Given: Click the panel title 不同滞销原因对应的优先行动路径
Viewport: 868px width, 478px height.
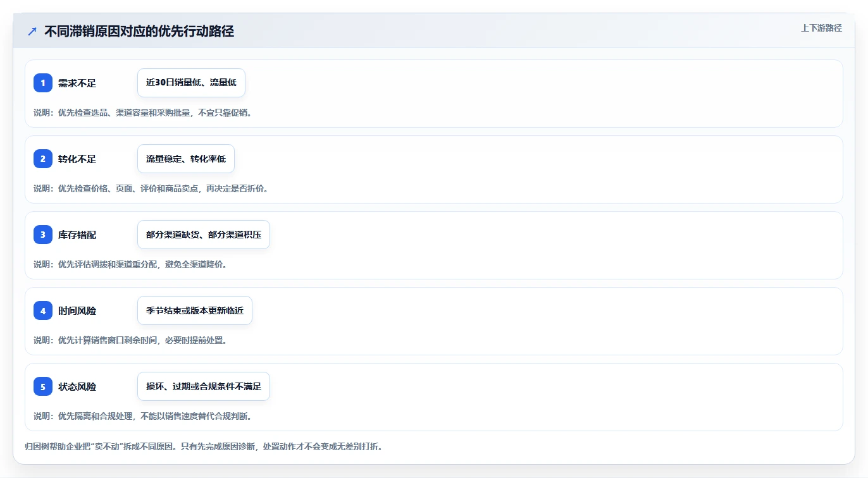Looking at the screenshot, I should tap(139, 31).
